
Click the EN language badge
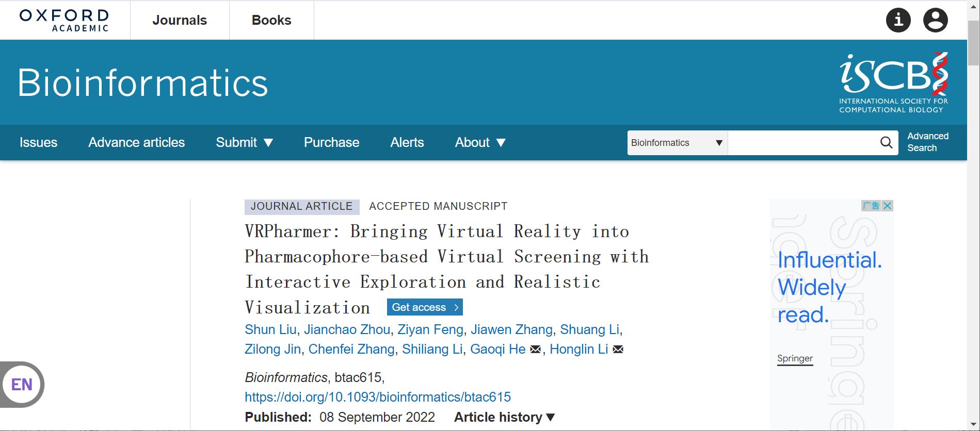22,385
